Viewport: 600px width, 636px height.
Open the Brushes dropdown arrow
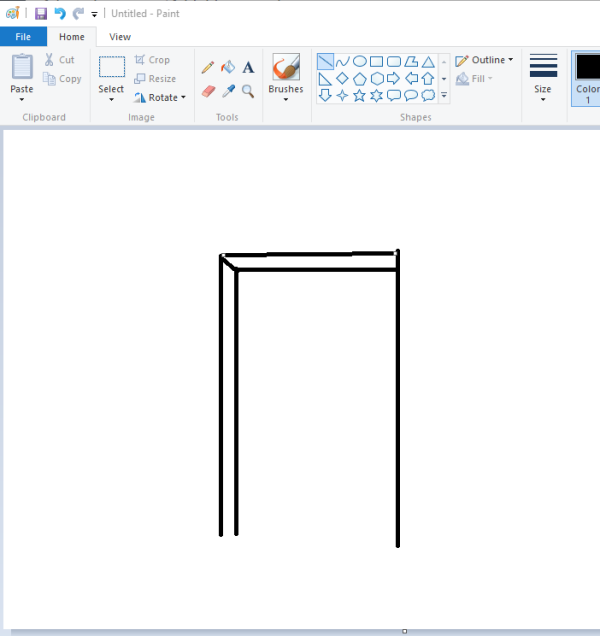pyautogui.click(x=286, y=99)
